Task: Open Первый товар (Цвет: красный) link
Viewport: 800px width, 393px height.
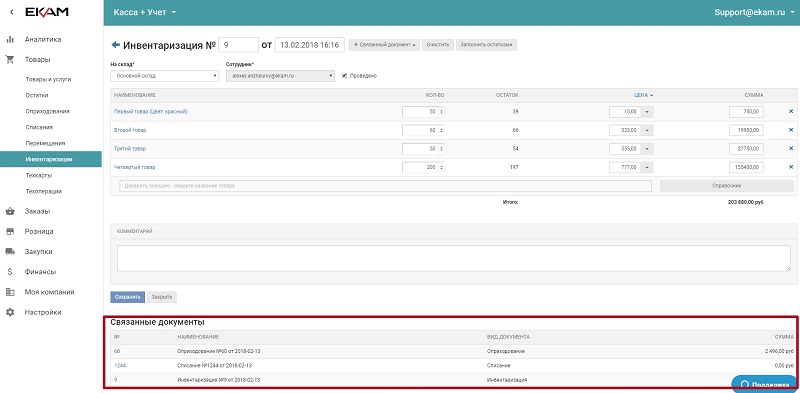Action: click(151, 111)
